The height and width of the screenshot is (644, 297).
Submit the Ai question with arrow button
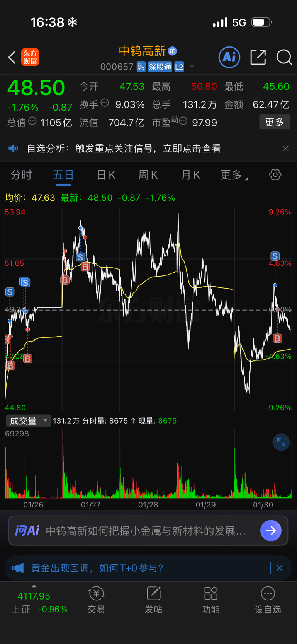271,531
